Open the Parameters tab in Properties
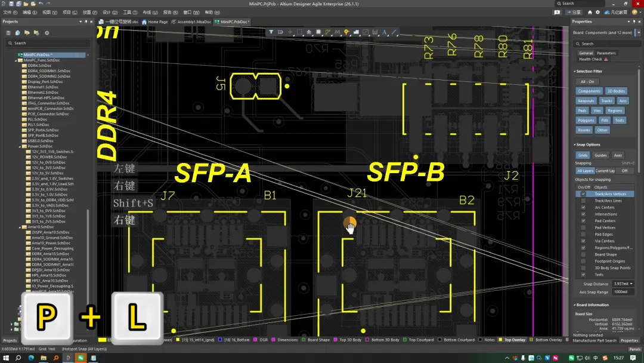 (x=606, y=53)
